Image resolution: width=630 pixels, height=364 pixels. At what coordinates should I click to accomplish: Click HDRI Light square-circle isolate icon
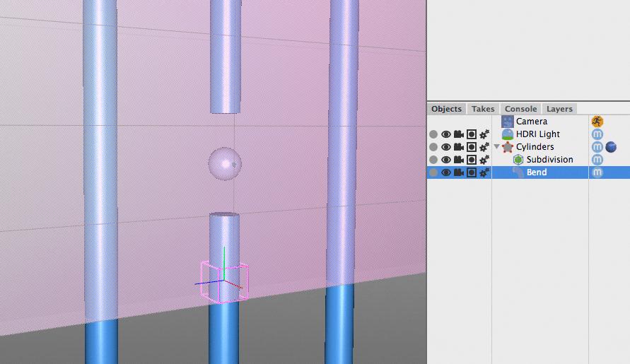pyautogui.click(x=472, y=134)
